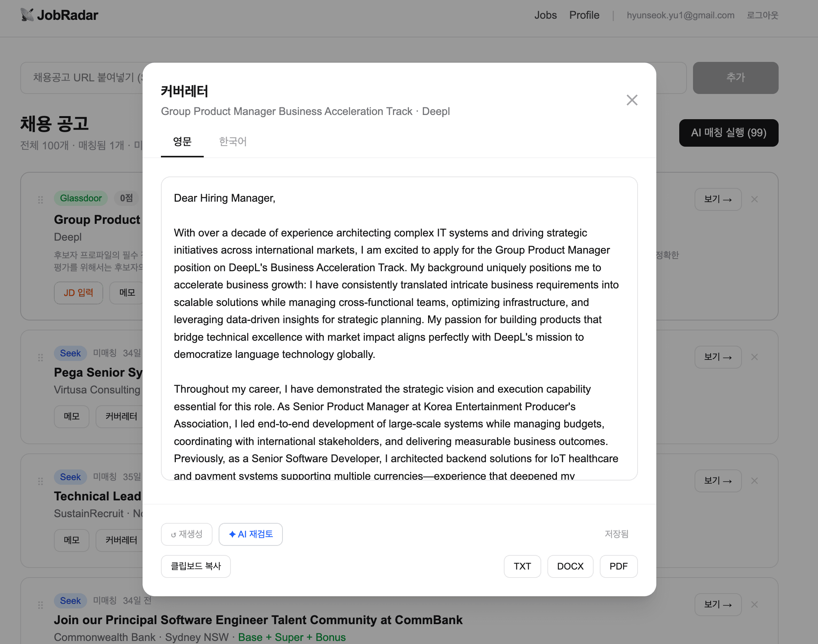
Task: Open the Profile page in the navigation
Action: [584, 15]
